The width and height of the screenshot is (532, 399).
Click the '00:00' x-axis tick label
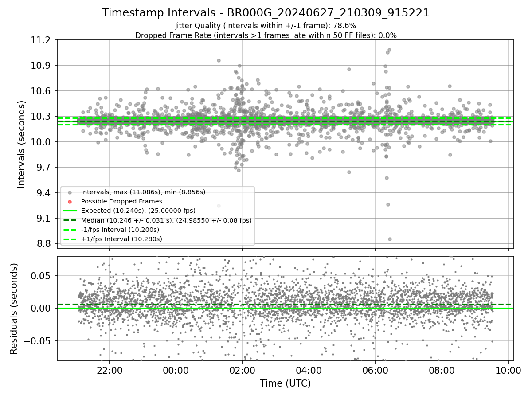[176, 371]
